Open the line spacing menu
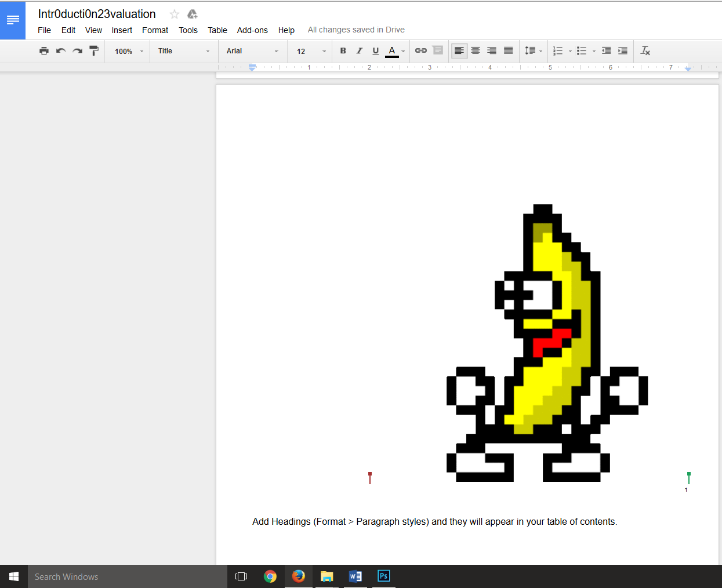 (x=534, y=51)
